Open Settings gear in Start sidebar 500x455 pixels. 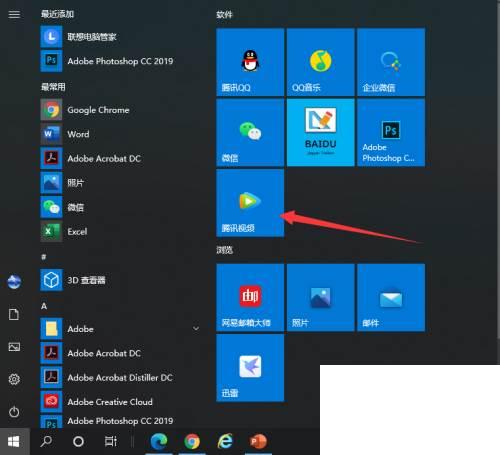(x=14, y=379)
